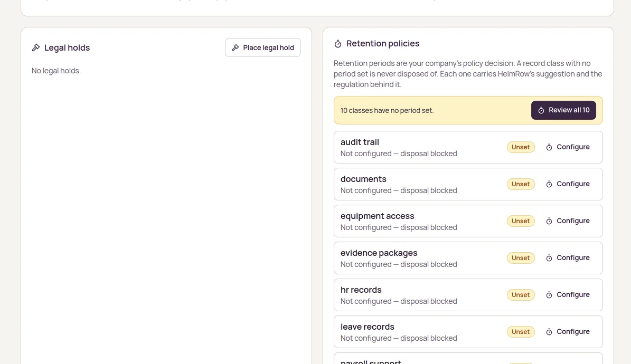Open Review all 10 classes
The image size is (631, 364).
[563, 110]
